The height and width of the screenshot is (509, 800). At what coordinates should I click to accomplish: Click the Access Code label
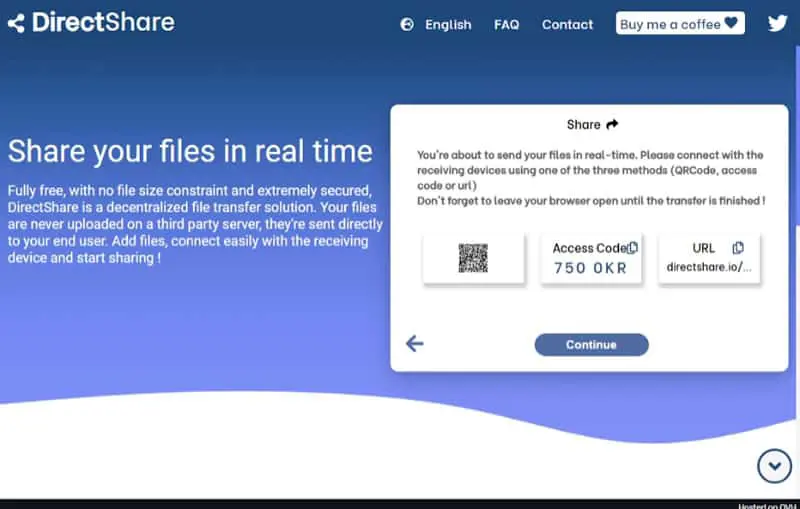click(x=590, y=248)
